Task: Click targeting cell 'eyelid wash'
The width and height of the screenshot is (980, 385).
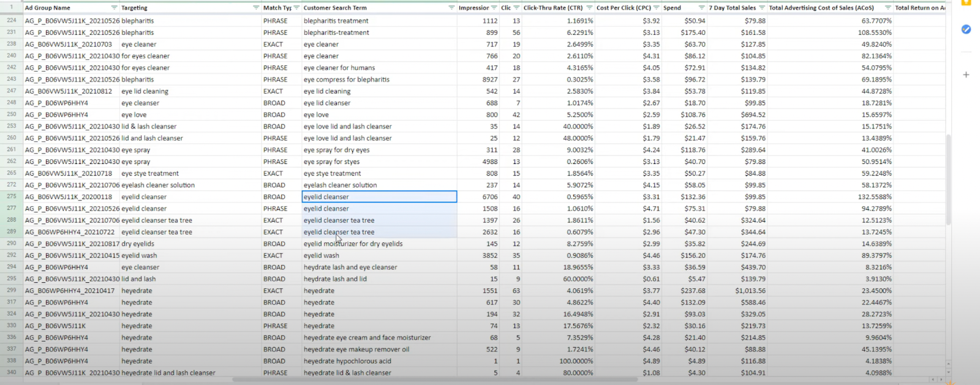Action: (x=139, y=255)
